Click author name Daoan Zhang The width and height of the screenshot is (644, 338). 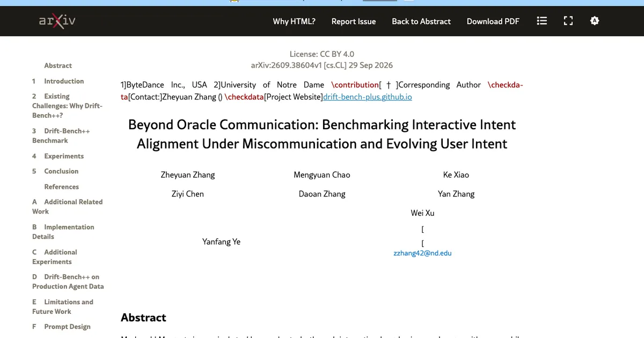(322, 194)
